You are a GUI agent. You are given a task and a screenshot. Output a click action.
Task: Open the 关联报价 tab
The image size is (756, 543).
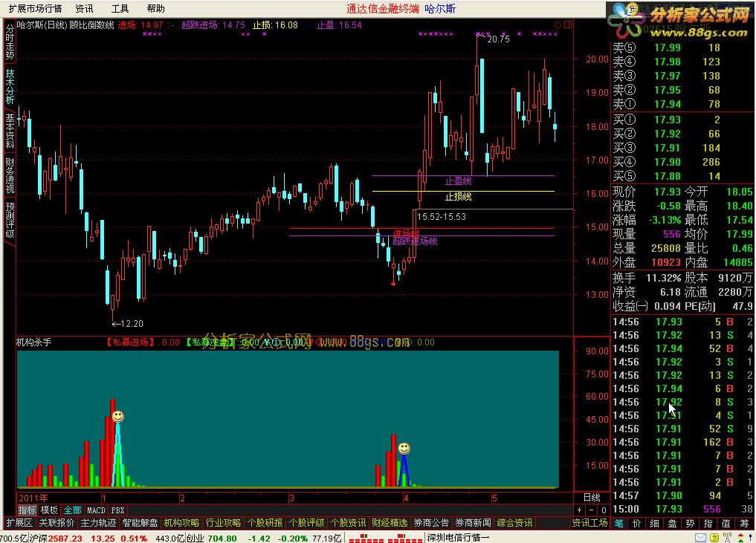click(x=57, y=523)
